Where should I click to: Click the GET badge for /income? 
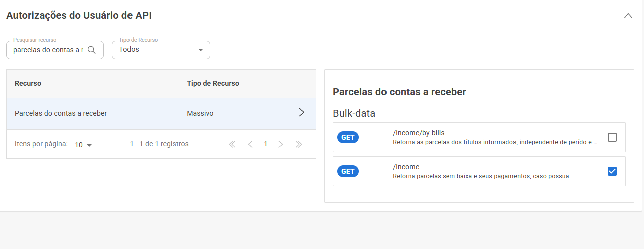pos(348,171)
